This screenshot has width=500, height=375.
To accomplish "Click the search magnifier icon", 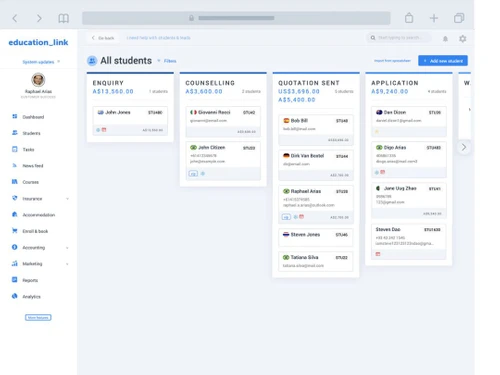I will [373, 38].
